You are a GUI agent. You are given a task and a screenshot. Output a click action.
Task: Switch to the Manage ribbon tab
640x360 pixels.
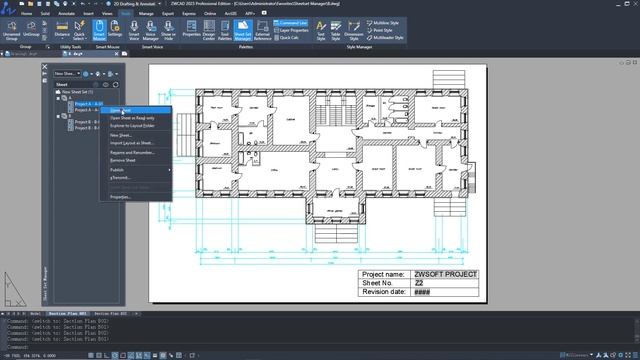146,13
